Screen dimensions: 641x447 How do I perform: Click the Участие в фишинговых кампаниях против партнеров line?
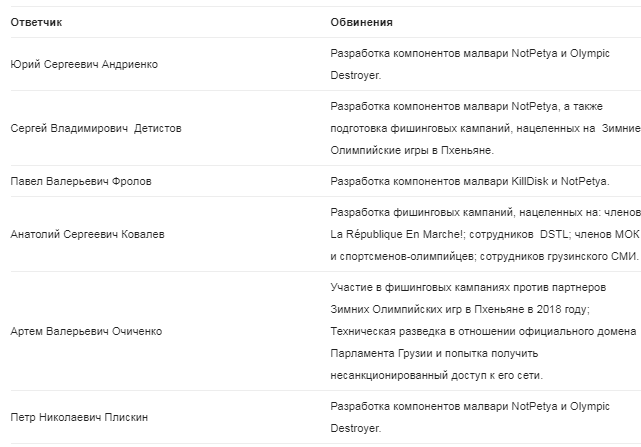[x=468, y=288]
